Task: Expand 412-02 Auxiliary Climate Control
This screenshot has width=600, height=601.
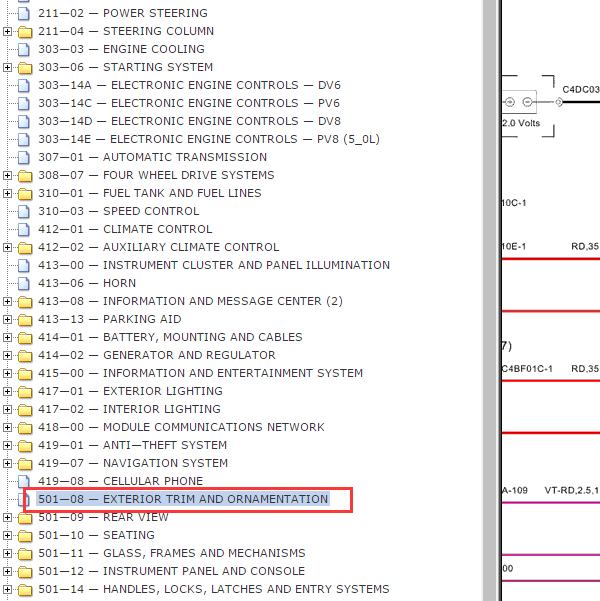Action: point(7,248)
